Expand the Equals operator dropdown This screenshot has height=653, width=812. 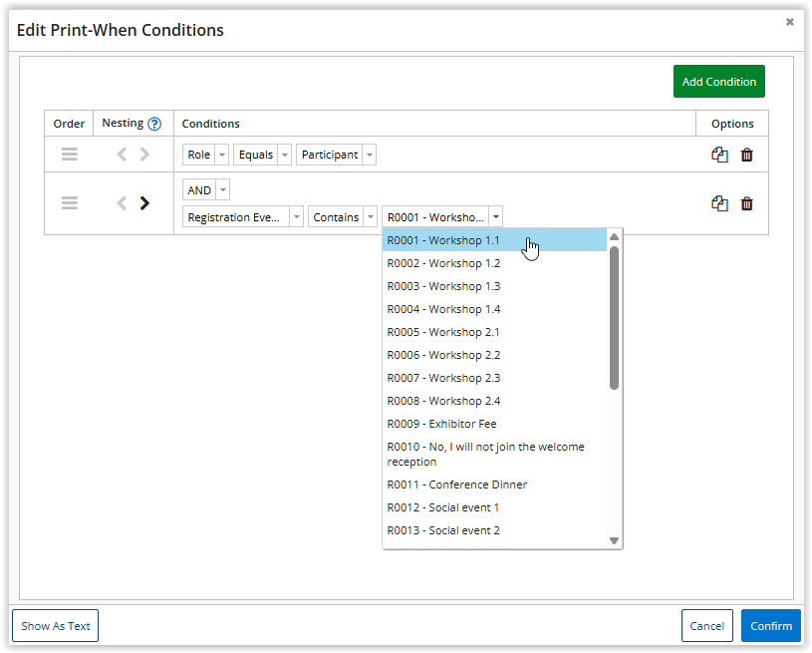[263, 156]
